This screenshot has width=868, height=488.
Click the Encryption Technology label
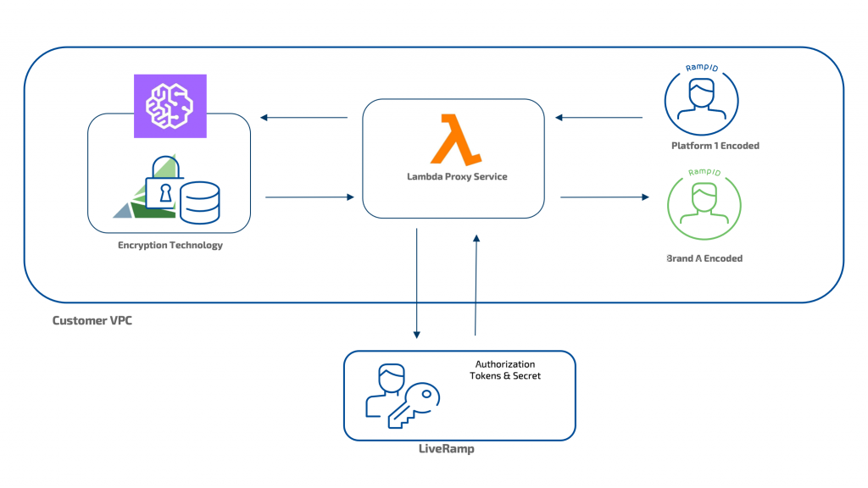click(170, 245)
